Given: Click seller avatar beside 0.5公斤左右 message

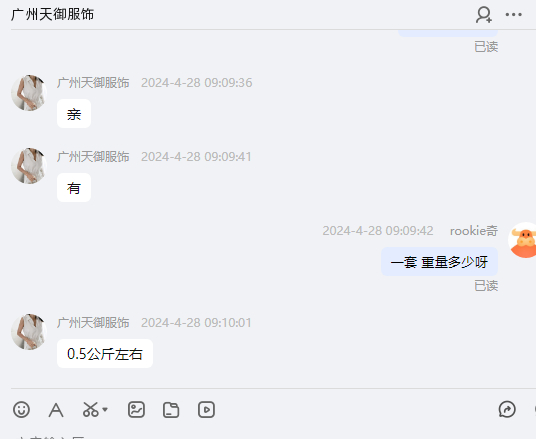Looking at the screenshot, I should point(29,332).
